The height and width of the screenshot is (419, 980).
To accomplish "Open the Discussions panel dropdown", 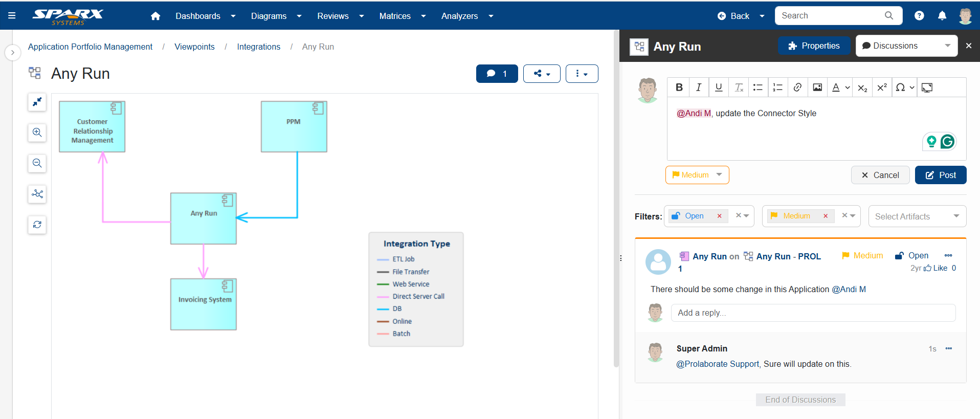I will point(906,46).
